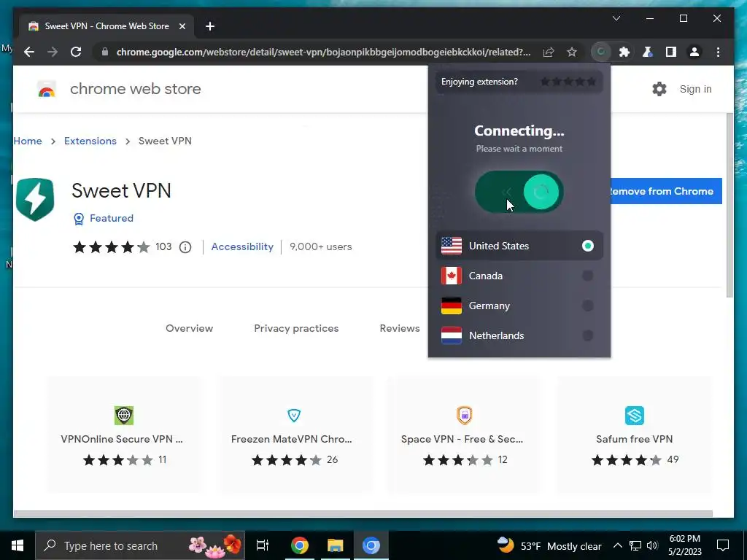Open the Windows Start menu
This screenshot has height=560, width=747.
pyautogui.click(x=18, y=545)
